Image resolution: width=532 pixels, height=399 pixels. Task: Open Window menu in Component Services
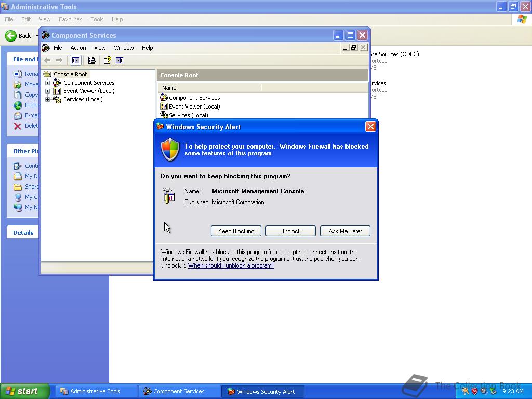[124, 48]
